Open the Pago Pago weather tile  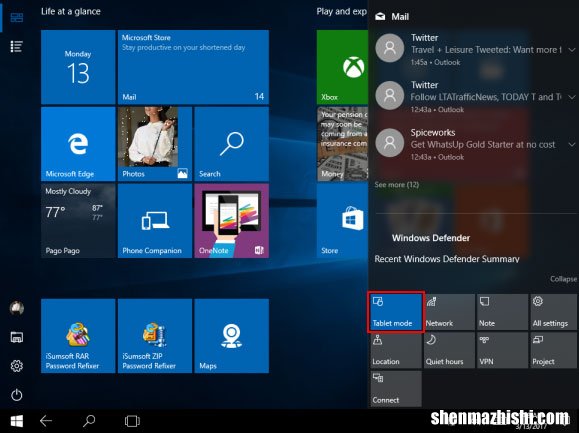point(78,221)
